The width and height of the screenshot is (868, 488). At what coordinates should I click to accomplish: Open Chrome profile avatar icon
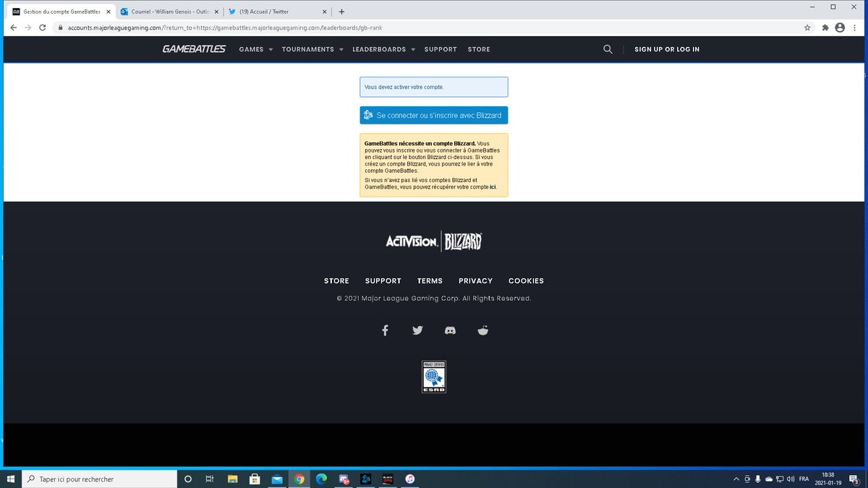[840, 27]
